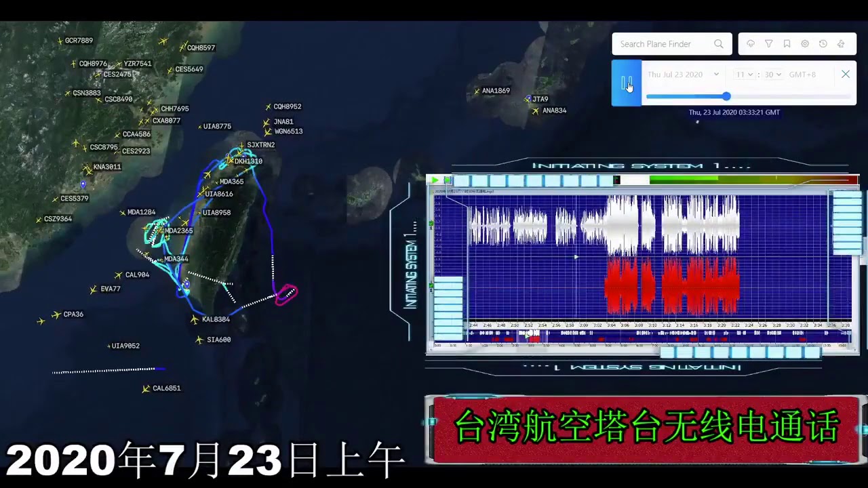Open the filter funnel icon
The width and height of the screenshot is (868, 488).
click(x=769, y=44)
